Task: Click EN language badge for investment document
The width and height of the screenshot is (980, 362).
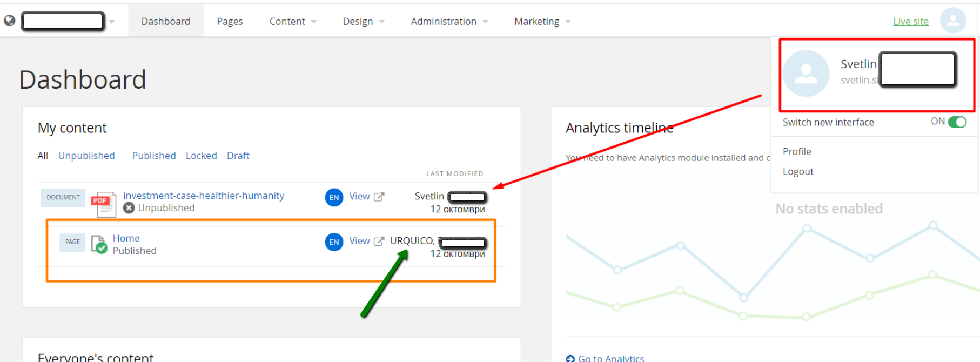Action: [x=334, y=197]
